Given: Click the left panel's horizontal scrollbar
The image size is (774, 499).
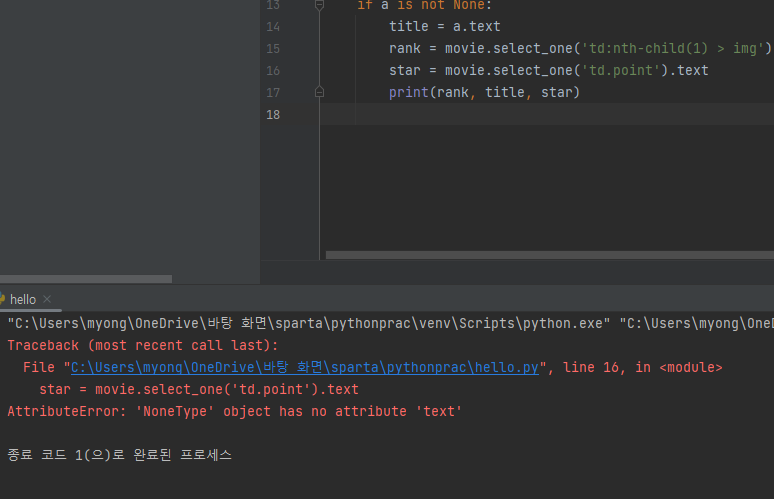Looking at the screenshot, I should point(85,279).
